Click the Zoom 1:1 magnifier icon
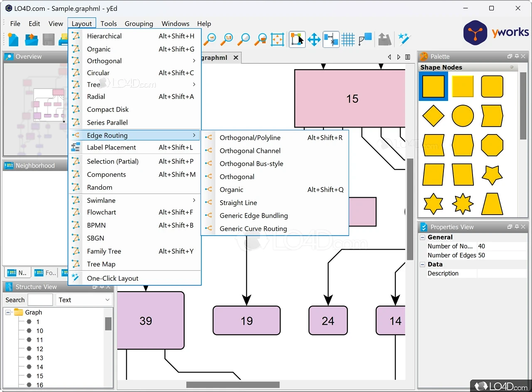 (227, 39)
